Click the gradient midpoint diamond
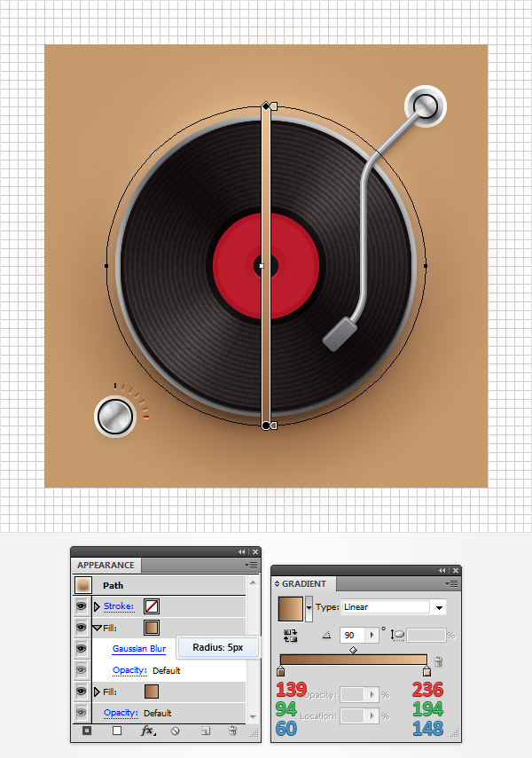Screen dimensions: 532x758 pos(354,650)
